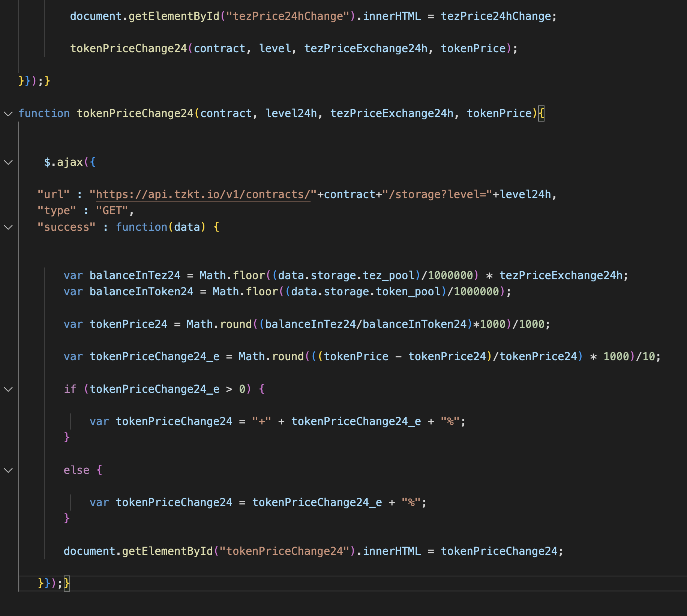The image size is (687, 616).
Task: Collapse the tokenPriceChange24 function fold chevron
Action: [8, 114]
